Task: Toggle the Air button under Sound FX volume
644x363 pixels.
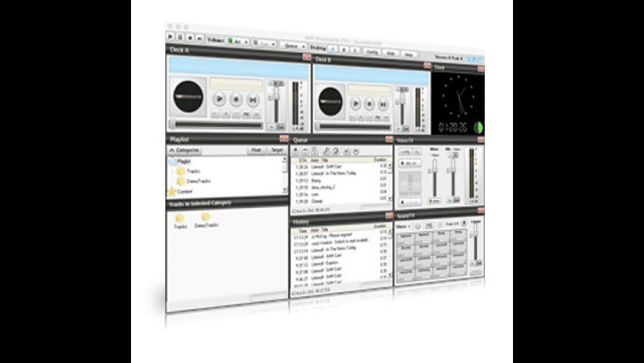Action: coord(472,264)
